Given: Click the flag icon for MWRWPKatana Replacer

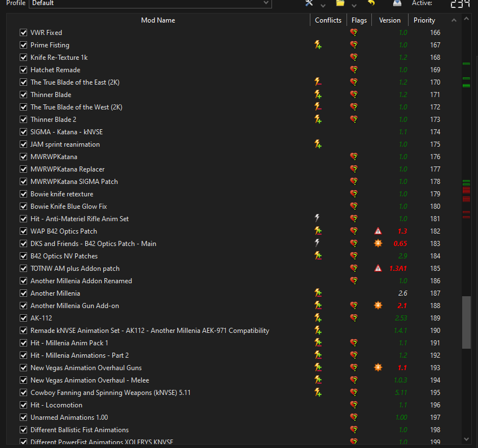Looking at the screenshot, I should [354, 169].
